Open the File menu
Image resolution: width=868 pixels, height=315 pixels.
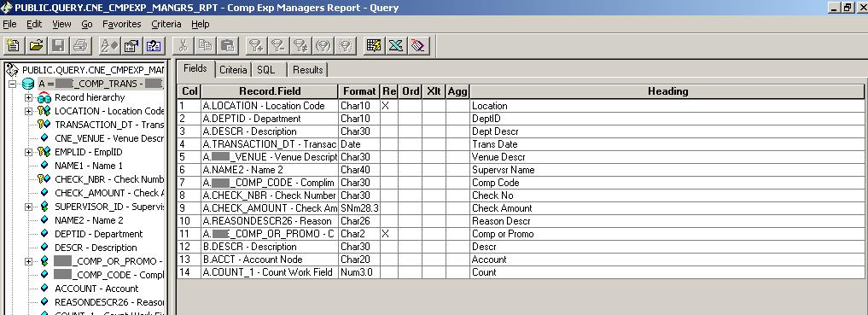click(x=9, y=24)
